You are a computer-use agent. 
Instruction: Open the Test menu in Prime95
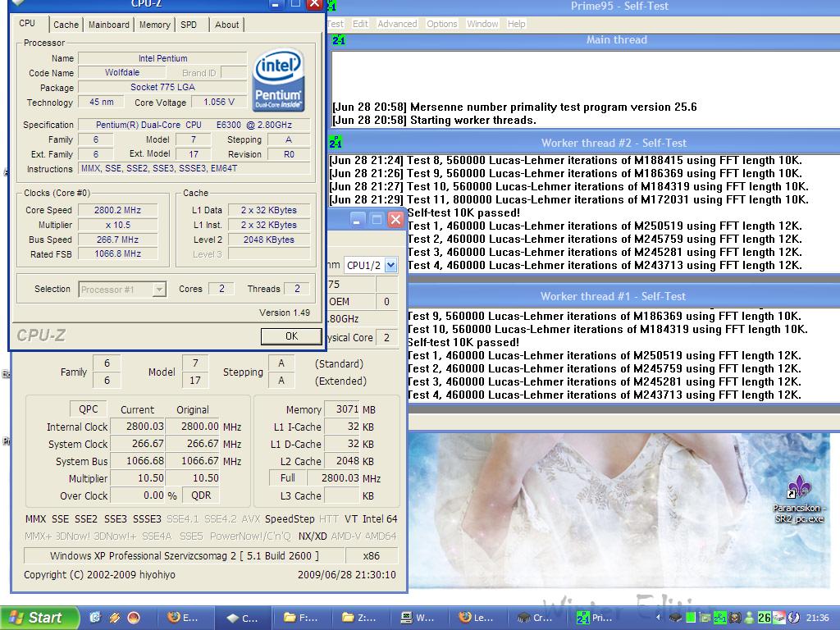pyautogui.click(x=336, y=24)
